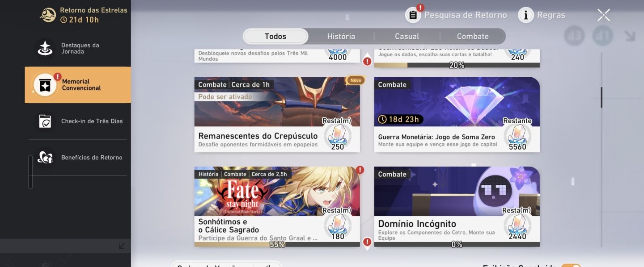Select the "Sonhótimos e o Cálice Sagrado" title
Viewport: 644px width, 267px height.
[x=229, y=225]
